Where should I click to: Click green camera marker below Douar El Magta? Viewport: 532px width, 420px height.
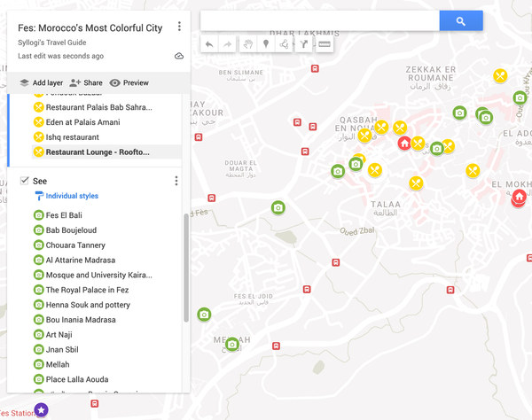pos(278,207)
